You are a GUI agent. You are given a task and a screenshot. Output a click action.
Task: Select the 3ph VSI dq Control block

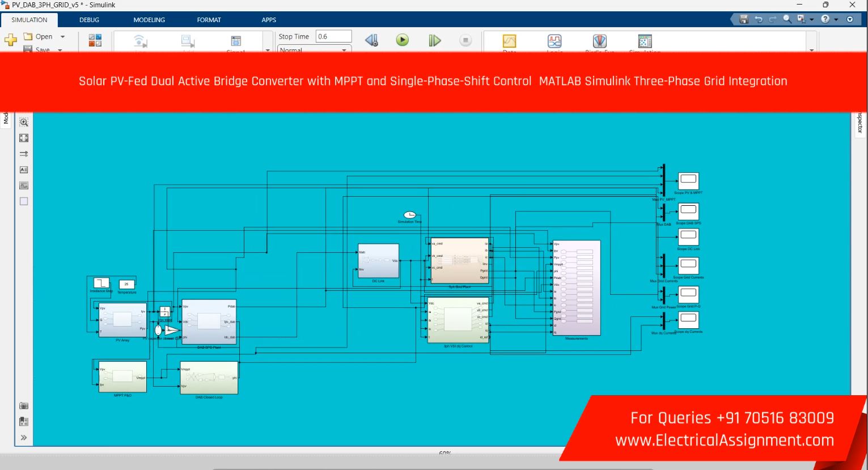click(x=458, y=320)
